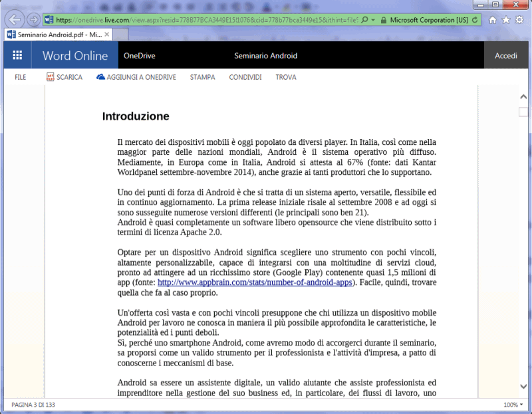Click the search magnifier in the address bar

click(x=364, y=20)
